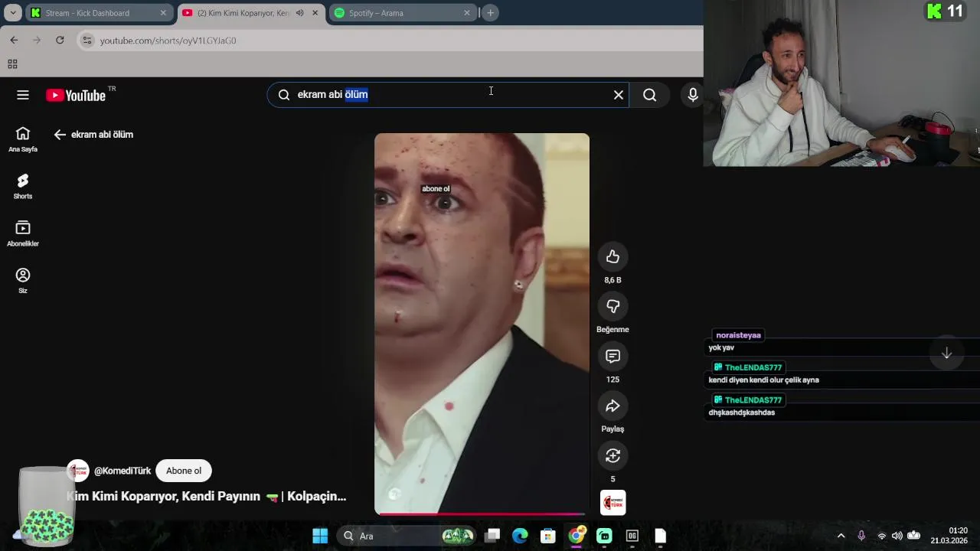Open Microsoft Store from taskbar
This screenshot has height=551, width=980.
547,536
